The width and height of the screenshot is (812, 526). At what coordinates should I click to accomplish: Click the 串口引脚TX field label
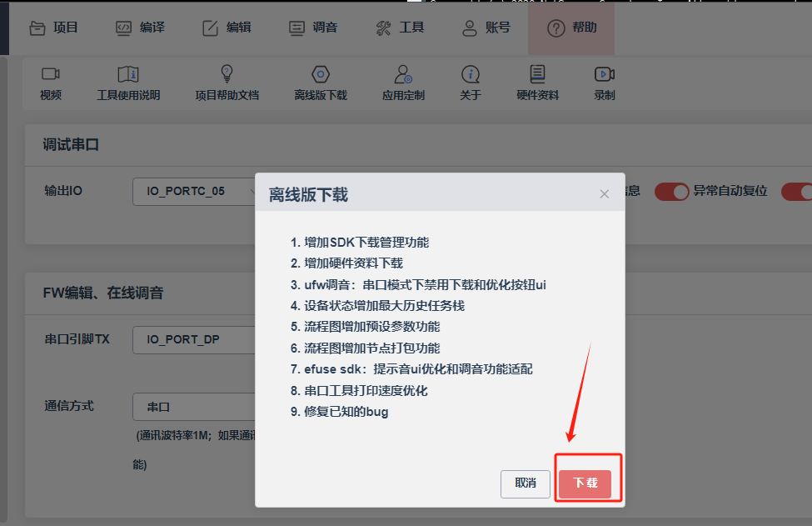pos(77,339)
